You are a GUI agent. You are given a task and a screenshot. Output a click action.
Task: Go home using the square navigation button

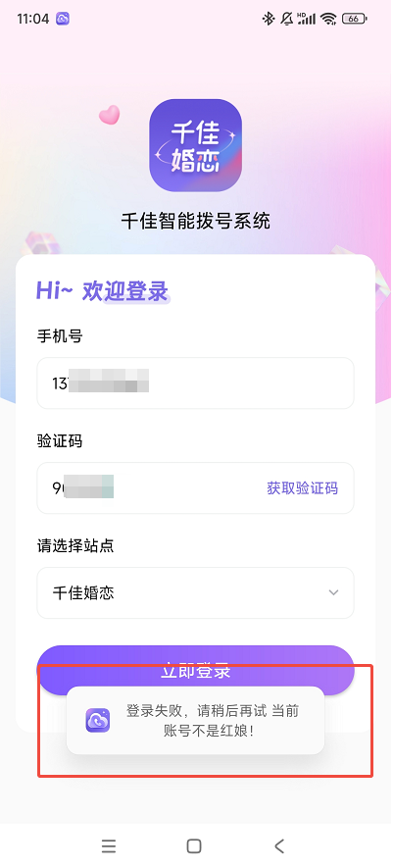pyautogui.click(x=194, y=845)
